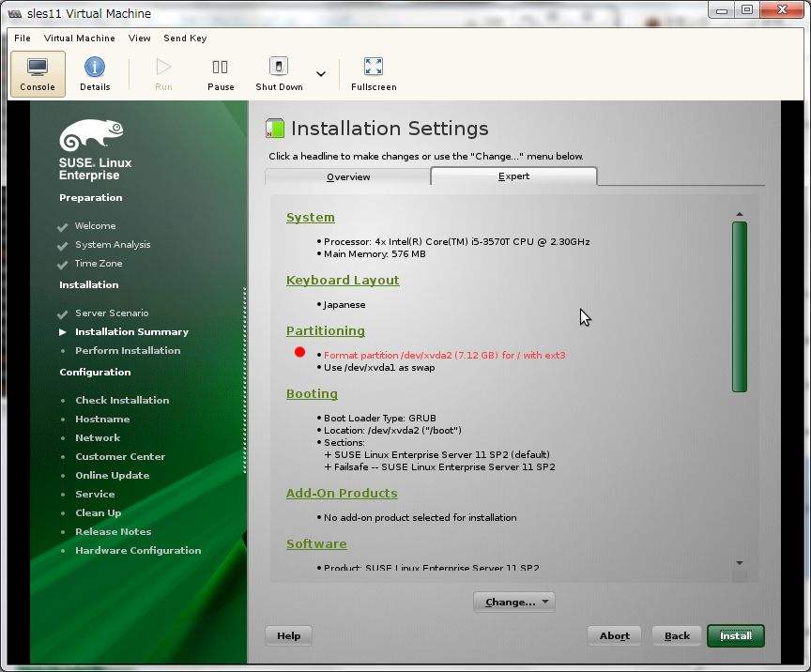Open the Partitioning headline
Viewport: 811px width, 672px height.
click(326, 331)
